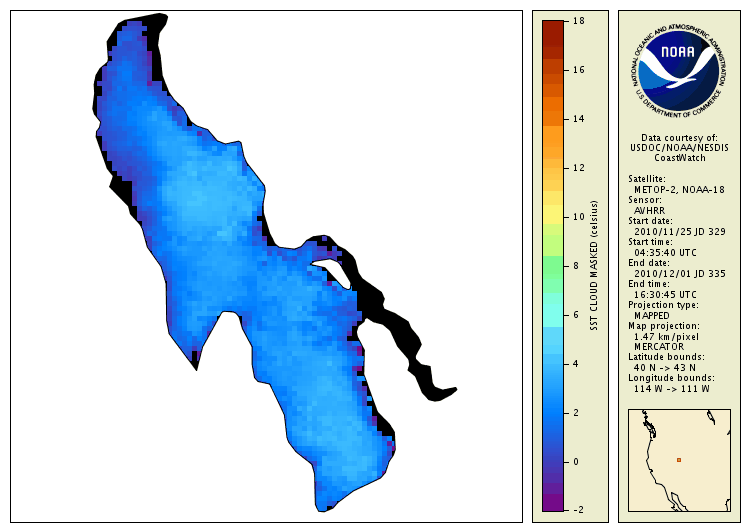Click the 'Longitude bounds:' label
Viewport: 750px width, 532px height.
[x=672, y=378]
